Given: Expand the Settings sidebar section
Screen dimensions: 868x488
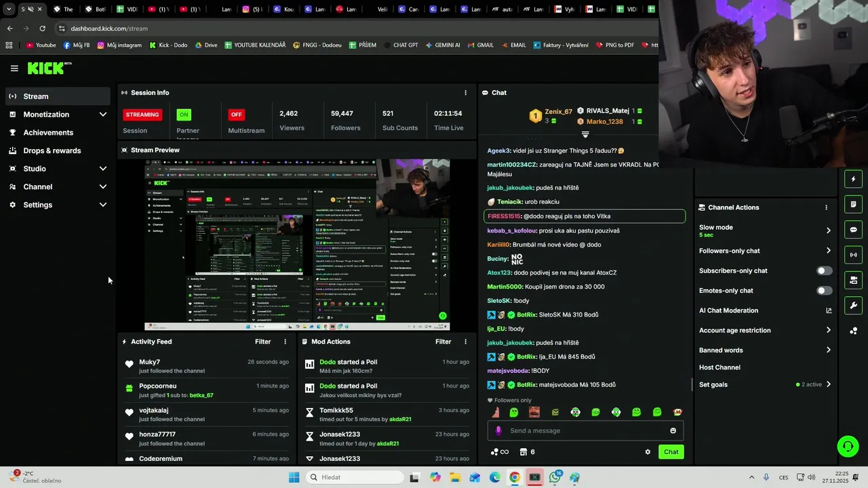Looking at the screenshot, I should point(103,205).
